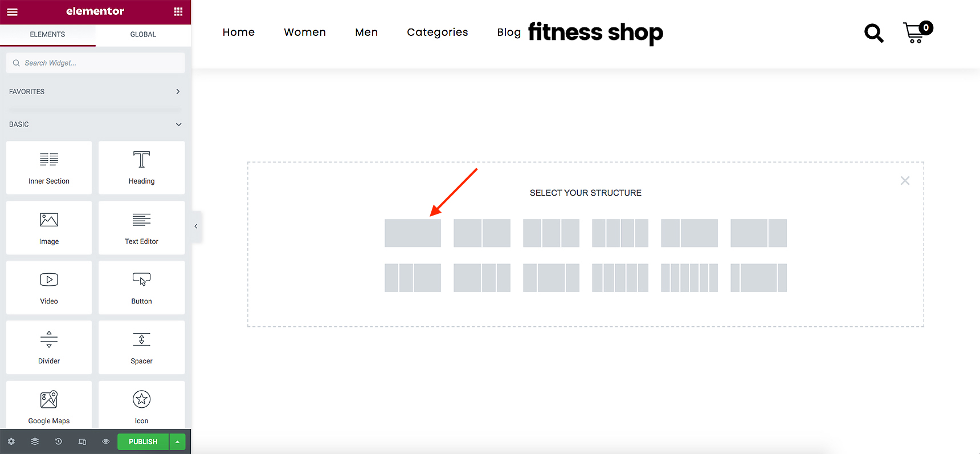Screen dimensions: 980x454
Task: Select the Heading widget
Action: click(141, 168)
